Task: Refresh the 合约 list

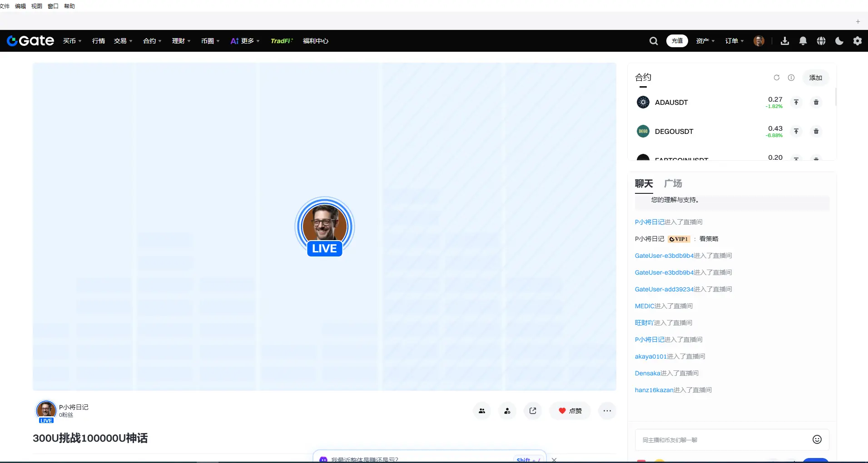Action: (x=777, y=78)
